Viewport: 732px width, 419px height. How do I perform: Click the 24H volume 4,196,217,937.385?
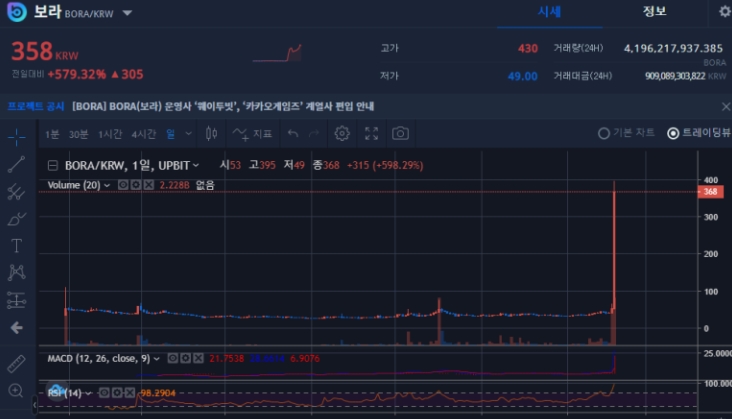pyautogui.click(x=673, y=48)
